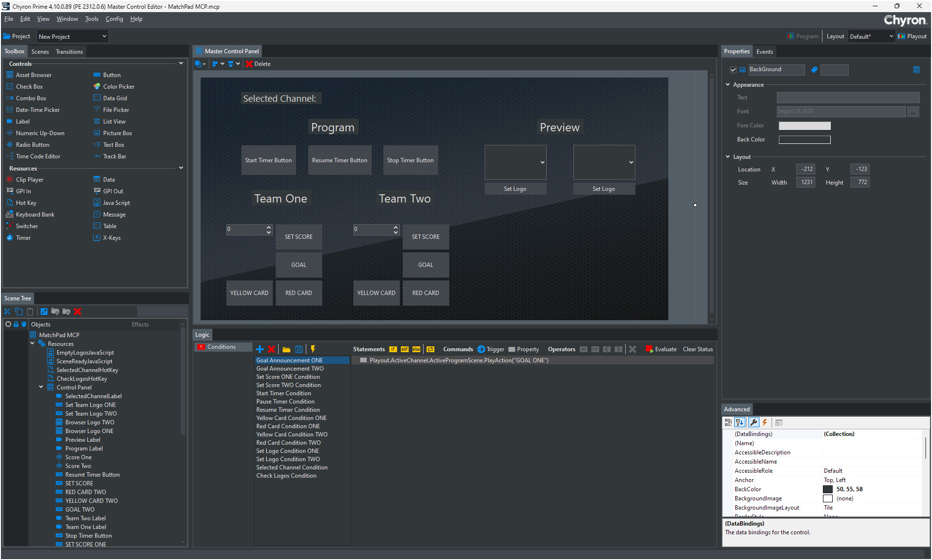Switch to the Events tab
This screenshot has height=560, width=932.
coord(764,51)
